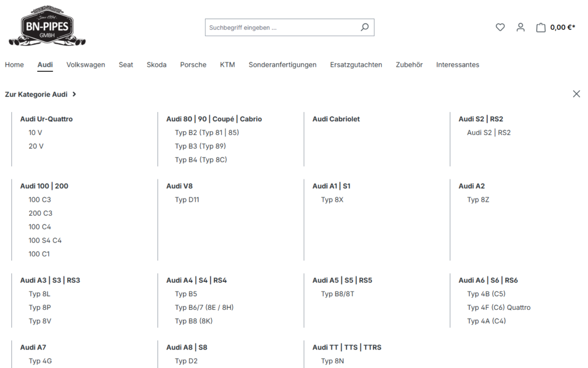Select Typ 8X entry
Screen dimensions: 588x368
coord(332,200)
